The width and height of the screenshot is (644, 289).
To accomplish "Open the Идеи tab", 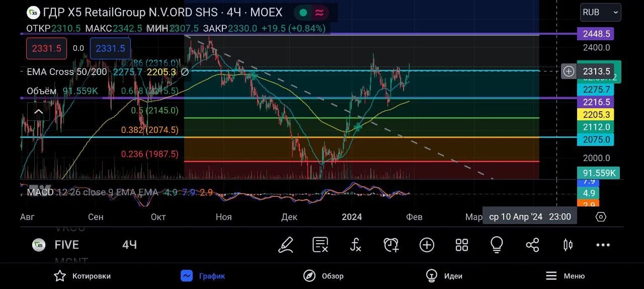I will pyautogui.click(x=444, y=276).
